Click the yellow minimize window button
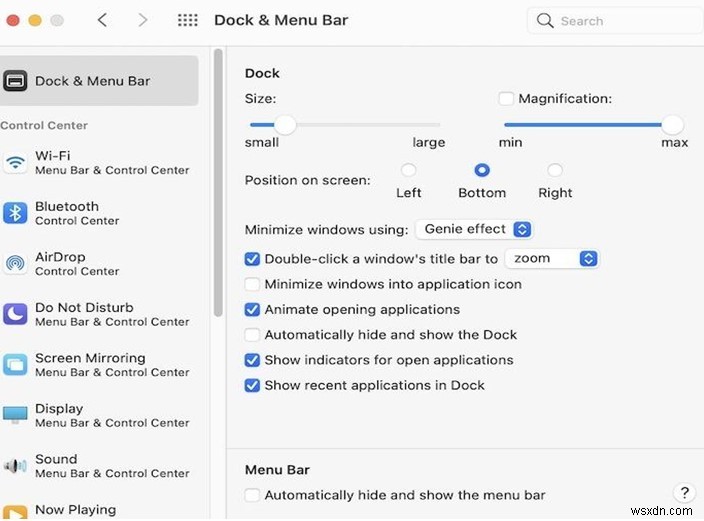 pos(35,20)
